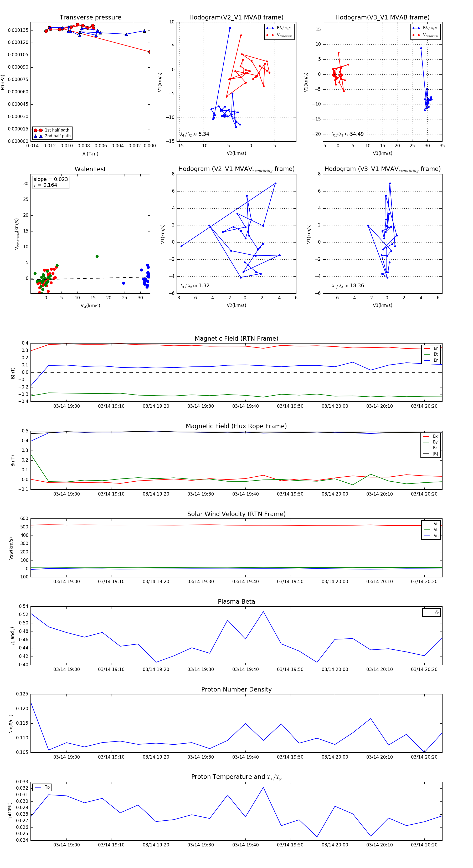Click the 'Hodogram (V2_V1 MVAV remaining frame)' title
Image resolution: width=473 pixels, height=868 pixels.
(236, 169)
